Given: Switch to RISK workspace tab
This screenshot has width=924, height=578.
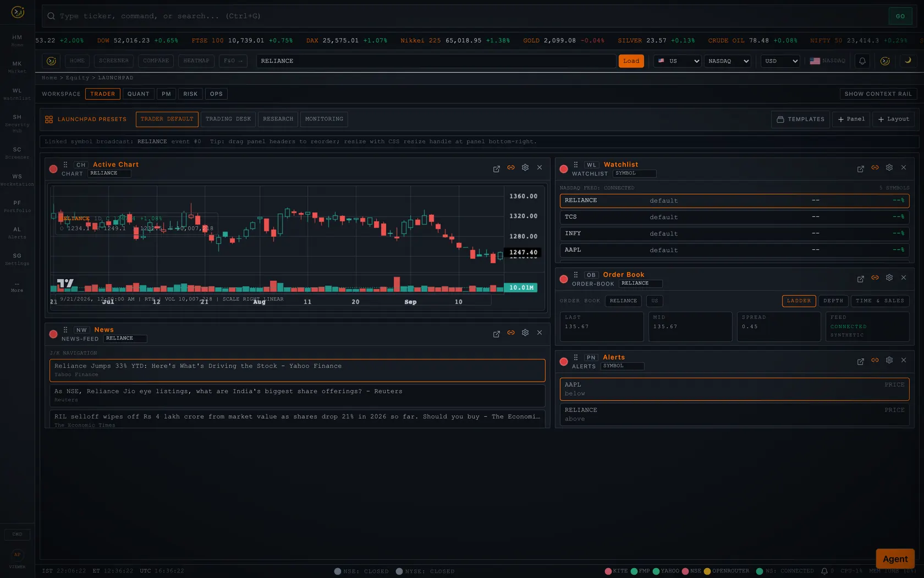Looking at the screenshot, I should [190, 94].
